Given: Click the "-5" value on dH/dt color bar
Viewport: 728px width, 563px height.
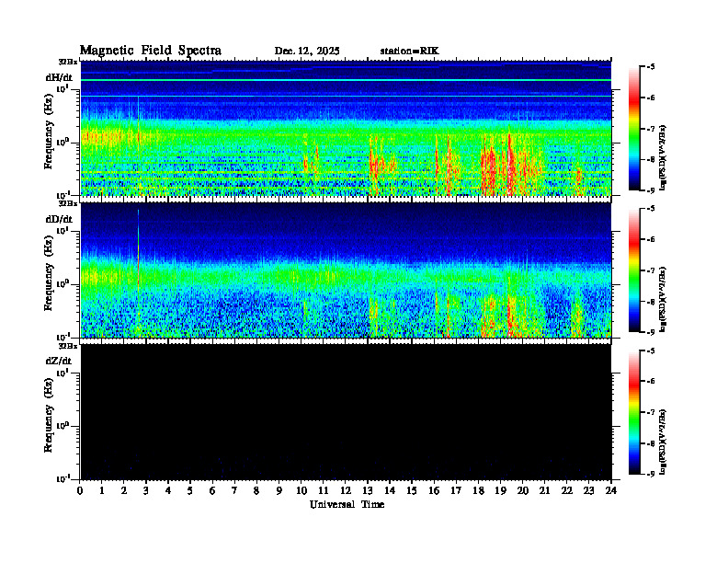Looking at the screenshot, I should click(x=651, y=67).
